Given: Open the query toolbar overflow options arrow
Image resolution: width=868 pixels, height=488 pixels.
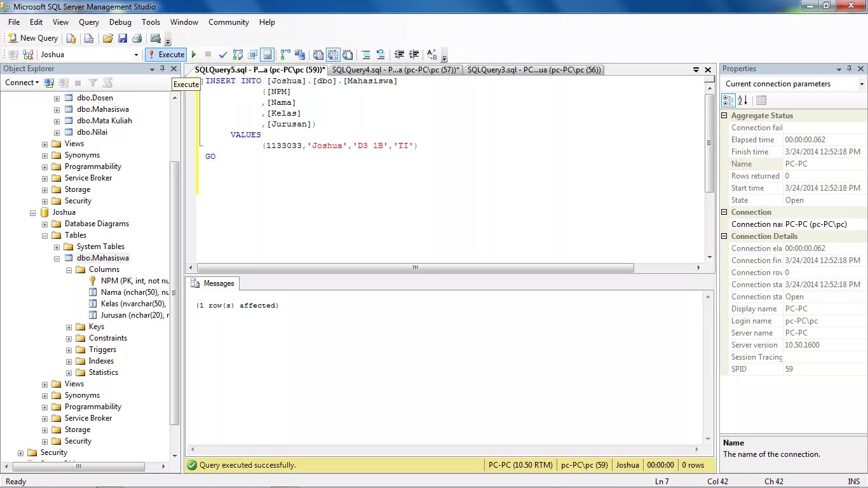Looking at the screenshot, I should [x=444, y=56].
